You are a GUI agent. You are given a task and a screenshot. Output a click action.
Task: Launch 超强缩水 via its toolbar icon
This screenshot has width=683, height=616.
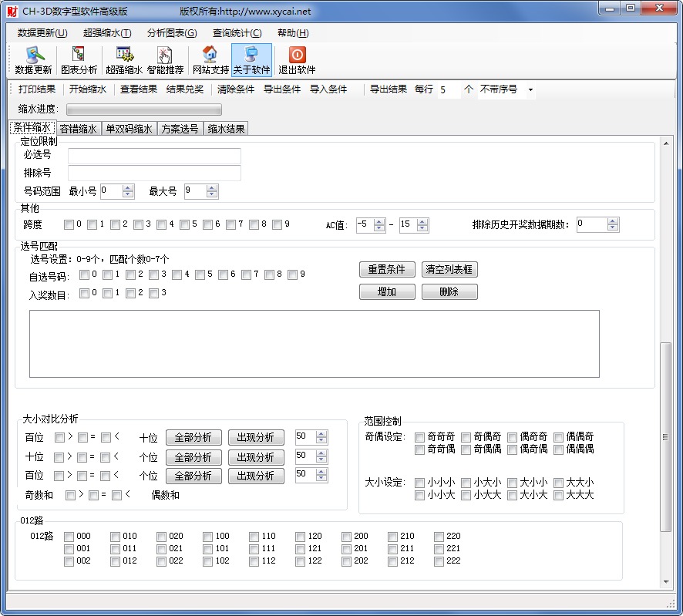point(123,60)
